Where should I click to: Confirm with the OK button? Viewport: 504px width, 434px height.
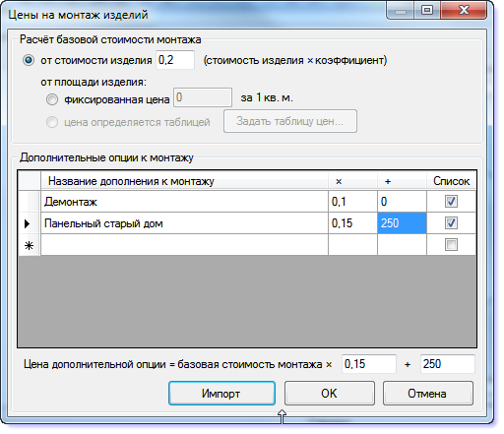(x=330, y=393)
